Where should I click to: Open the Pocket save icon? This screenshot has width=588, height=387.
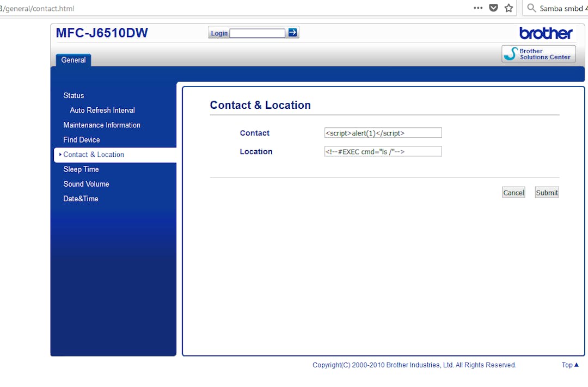click(493, 8)
